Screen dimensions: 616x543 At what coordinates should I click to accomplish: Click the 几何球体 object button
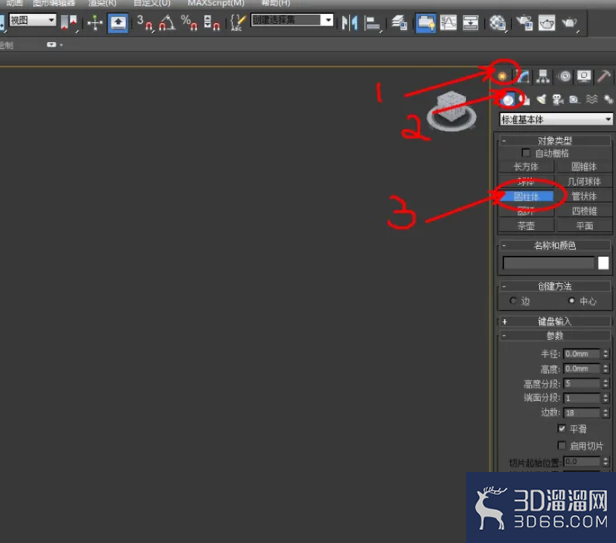pyautogui.click(x=584, y=182)
